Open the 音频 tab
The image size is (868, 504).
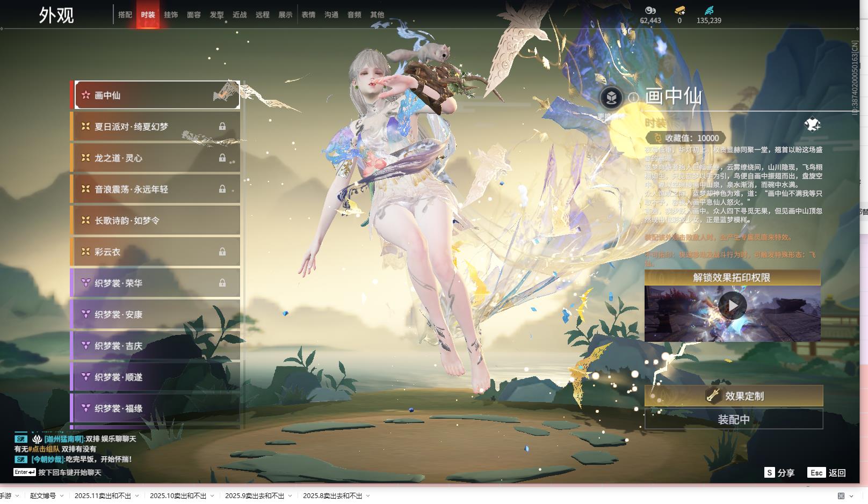[355, 14]
